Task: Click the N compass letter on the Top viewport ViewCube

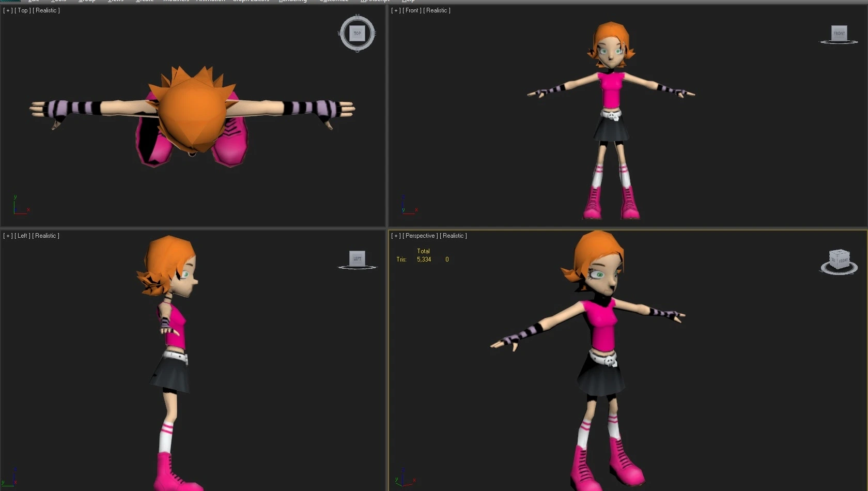Action: (x=357, y=17)
